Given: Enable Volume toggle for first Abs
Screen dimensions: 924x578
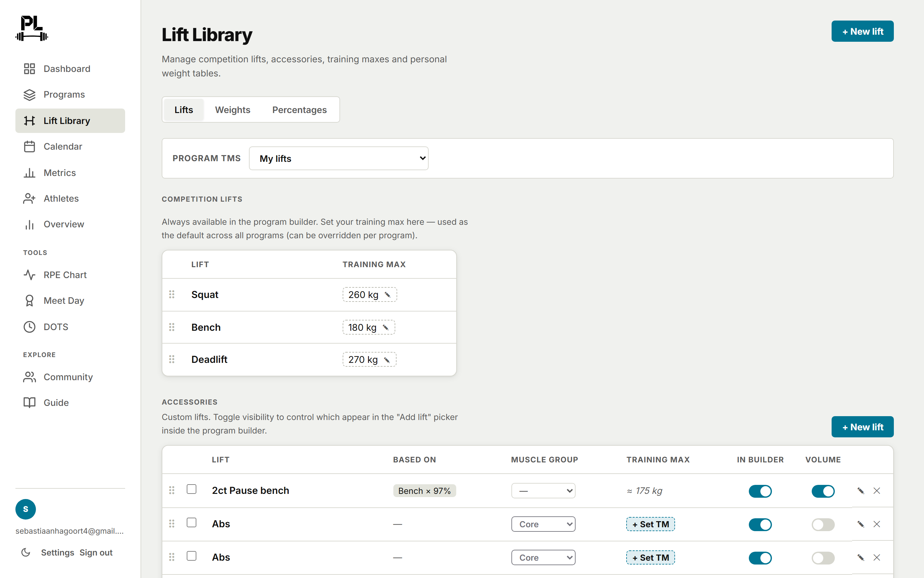Looking at the screenshot, I should coord(823,524).
